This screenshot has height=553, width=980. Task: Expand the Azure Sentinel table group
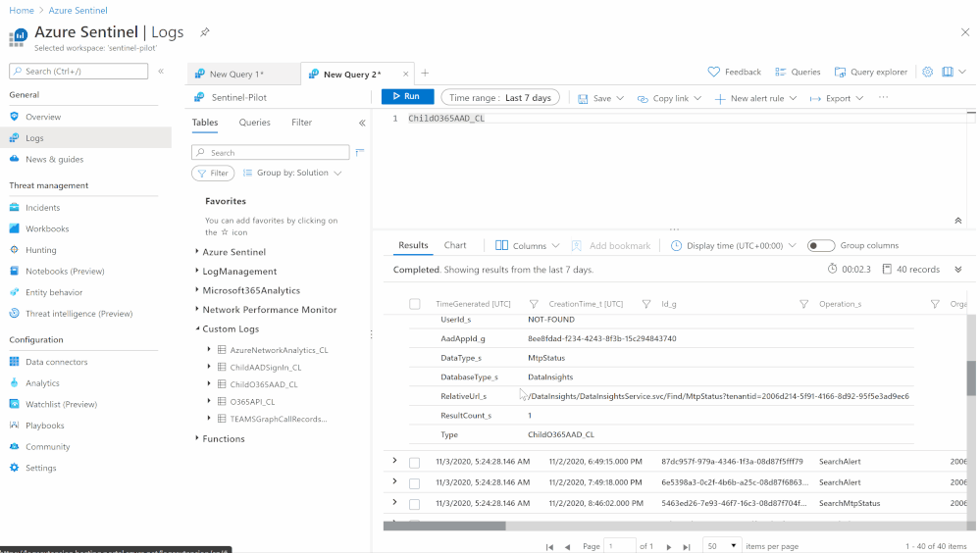pyautogui.click(x=197, y=251)
